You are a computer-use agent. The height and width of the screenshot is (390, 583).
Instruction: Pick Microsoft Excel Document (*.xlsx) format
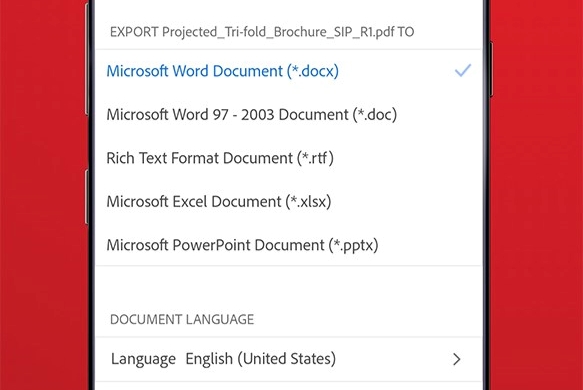[289, 202]
